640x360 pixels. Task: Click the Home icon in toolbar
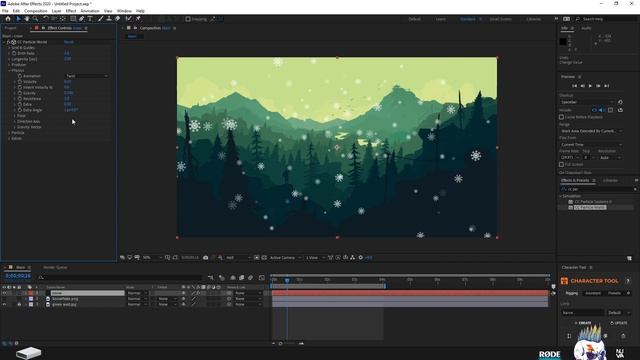[8, 19]
